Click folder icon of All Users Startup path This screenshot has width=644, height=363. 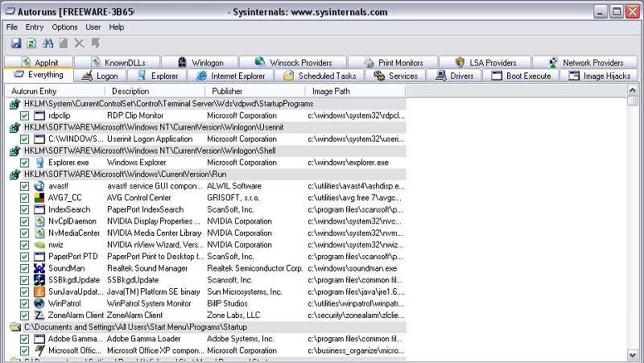(x=15, y=327)
